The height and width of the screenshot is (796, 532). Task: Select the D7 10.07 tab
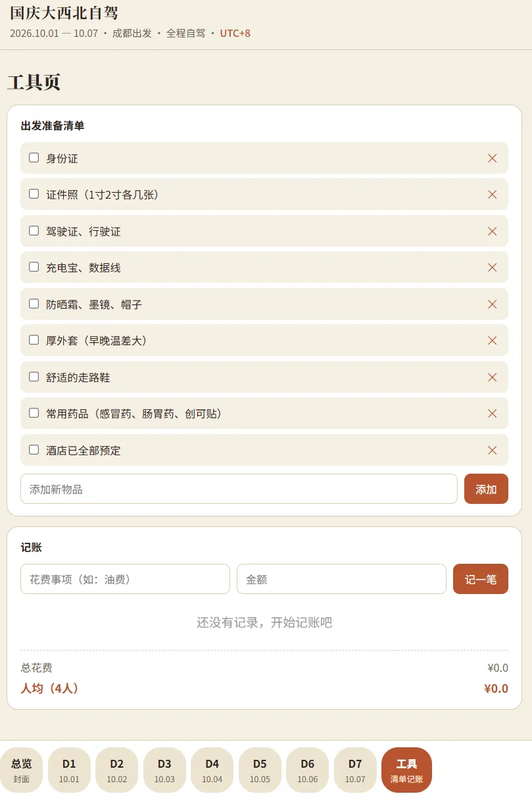(355, 770)
